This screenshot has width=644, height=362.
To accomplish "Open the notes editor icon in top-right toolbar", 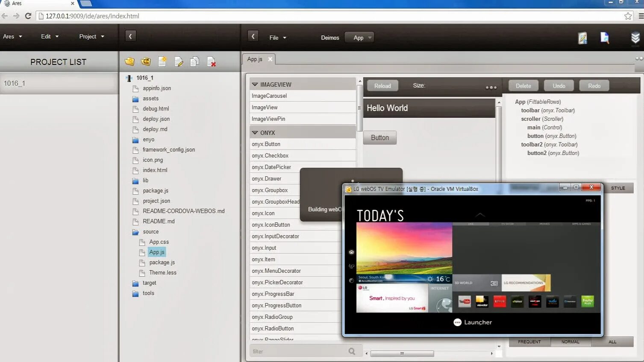I will click(x=582, y=38).
